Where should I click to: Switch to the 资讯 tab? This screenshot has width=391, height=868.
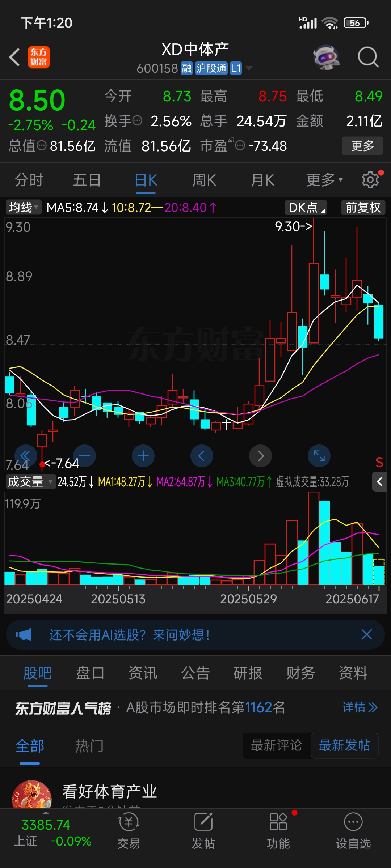pos(143,673)
